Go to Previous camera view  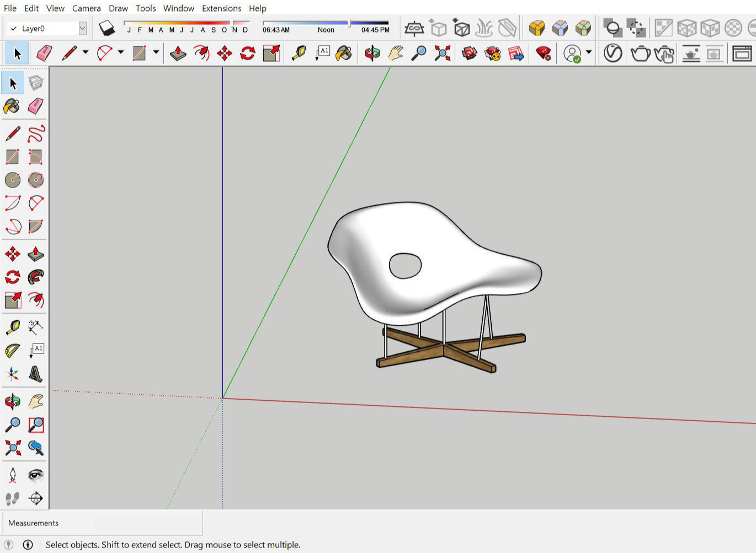[x=36, y=448]
